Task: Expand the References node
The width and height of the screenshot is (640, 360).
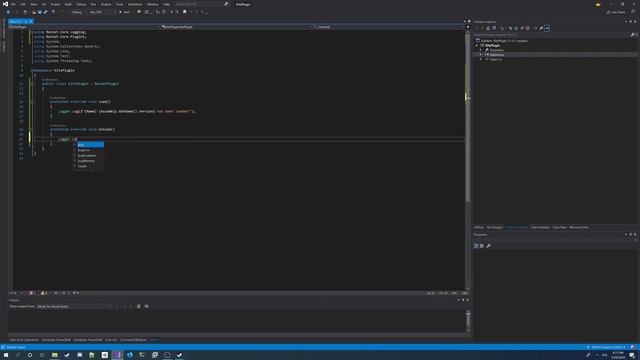Action: pyautogui.click(x=481, y=55)
